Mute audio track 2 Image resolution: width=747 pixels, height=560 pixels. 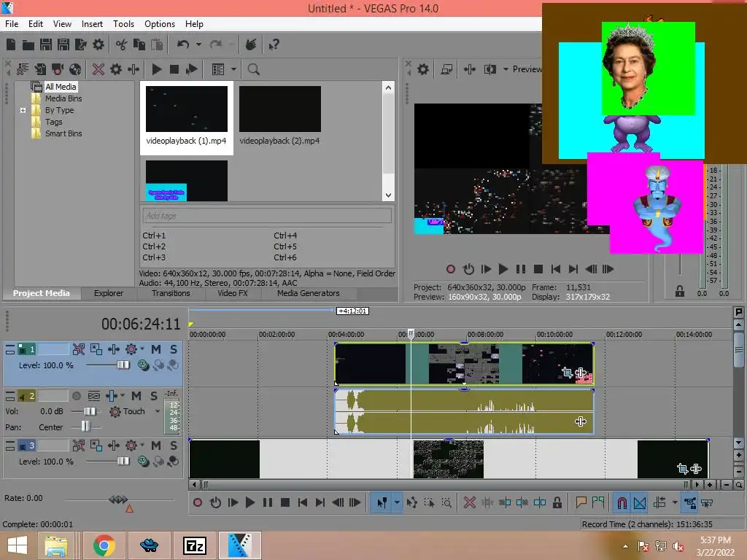(x=136, y=396)
